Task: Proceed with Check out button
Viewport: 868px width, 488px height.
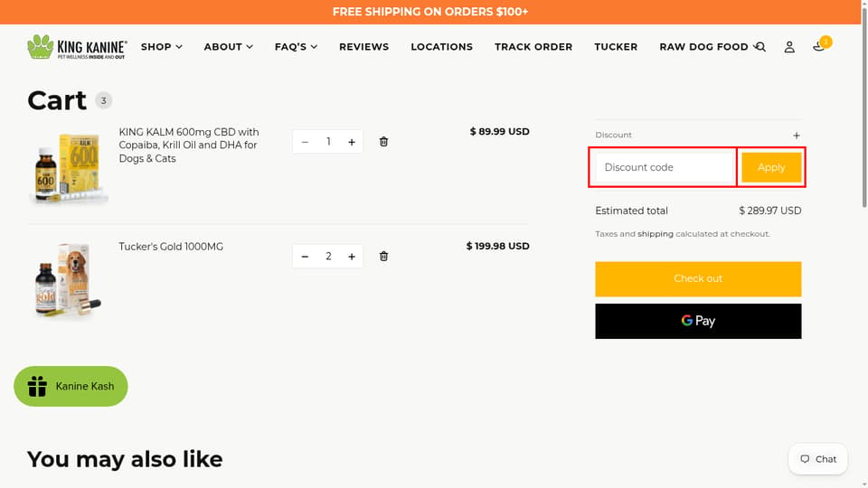Action: (698, 279)
